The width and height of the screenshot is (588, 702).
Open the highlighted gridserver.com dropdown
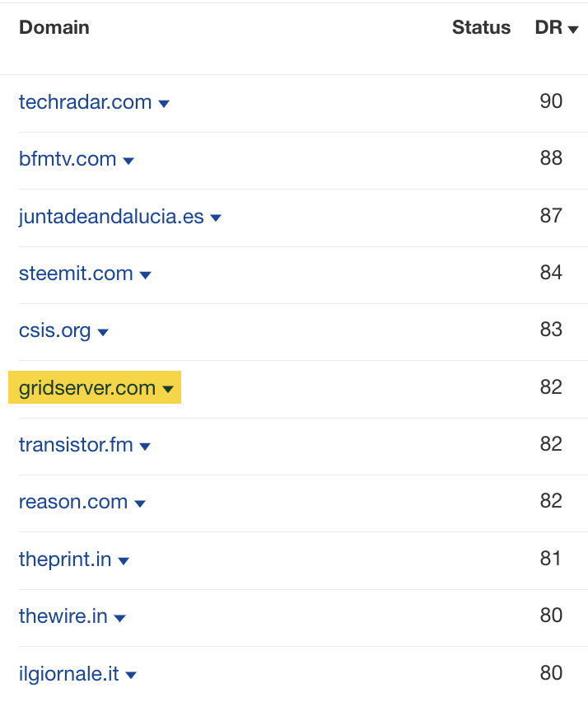169,389
